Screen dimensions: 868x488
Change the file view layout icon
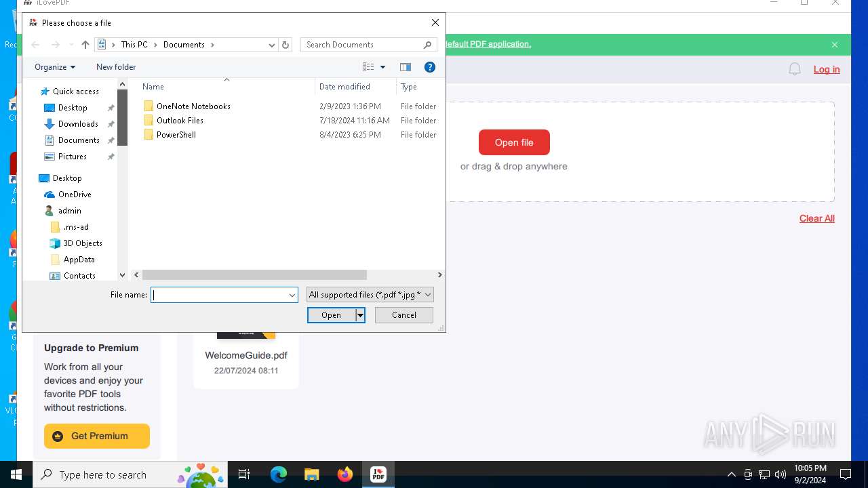(368, 67)
